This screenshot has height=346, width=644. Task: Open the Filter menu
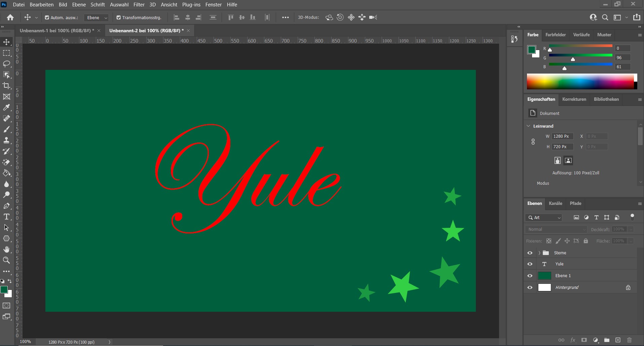(139, 4)
